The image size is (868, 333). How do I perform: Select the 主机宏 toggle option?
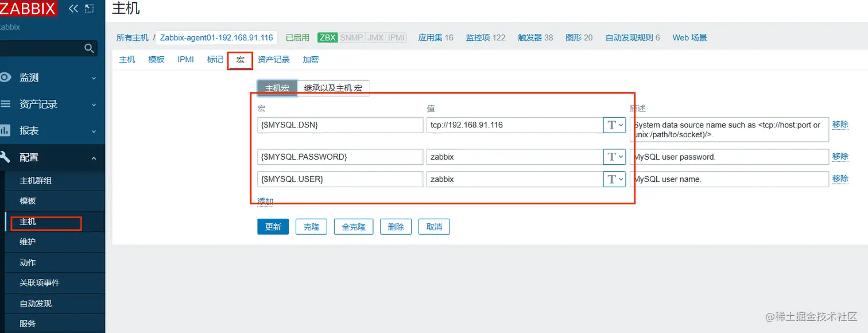click(x=277, y=88)
